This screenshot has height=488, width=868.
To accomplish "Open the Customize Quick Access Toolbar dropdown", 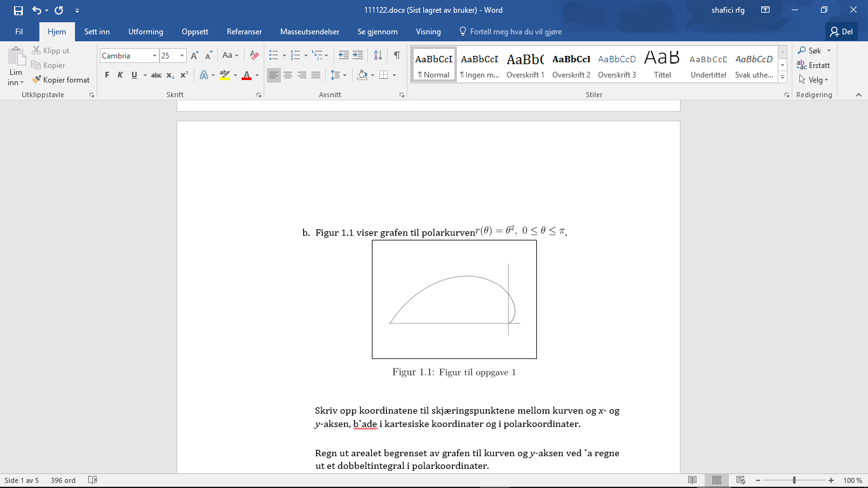I will (77, 11).
